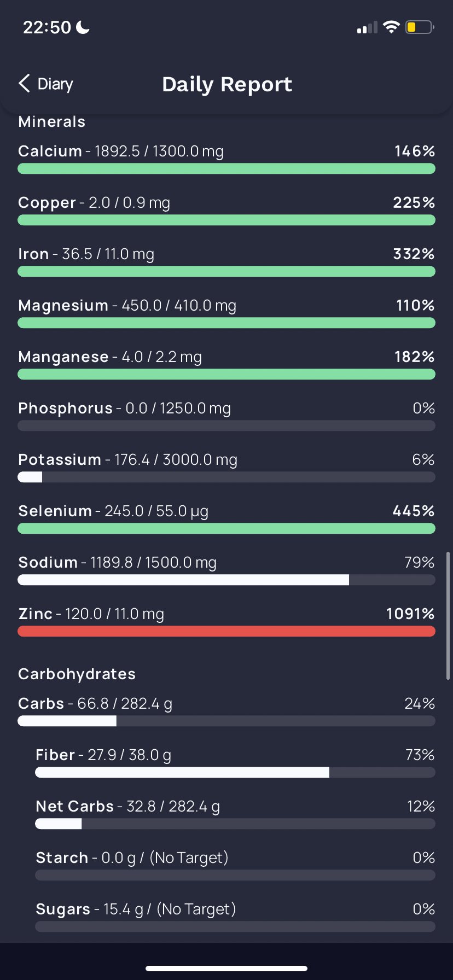Tap the back chevron icon beside Diary

pyautogui.click(x=24, y=84)
